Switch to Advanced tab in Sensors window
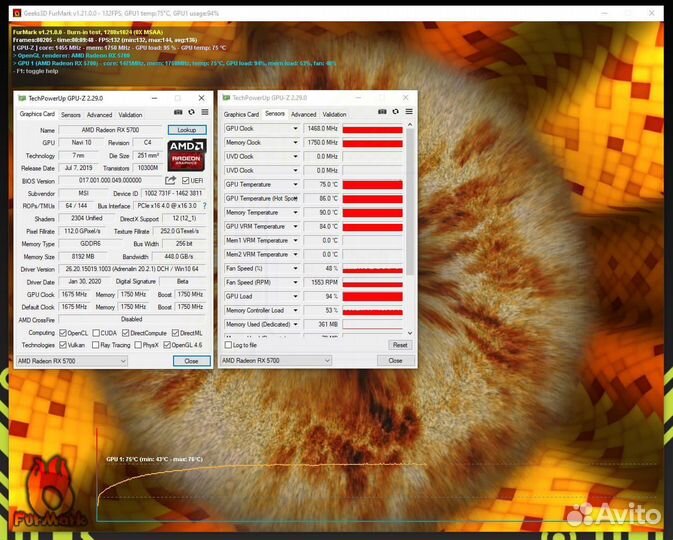The image size is (673, 540). click(303, 115)
